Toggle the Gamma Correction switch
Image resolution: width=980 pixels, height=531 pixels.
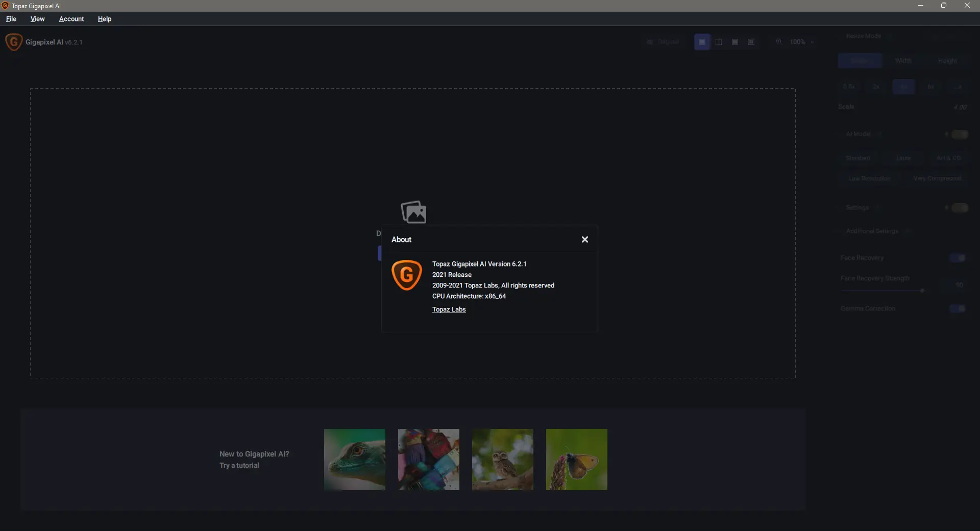click(958, 308)
